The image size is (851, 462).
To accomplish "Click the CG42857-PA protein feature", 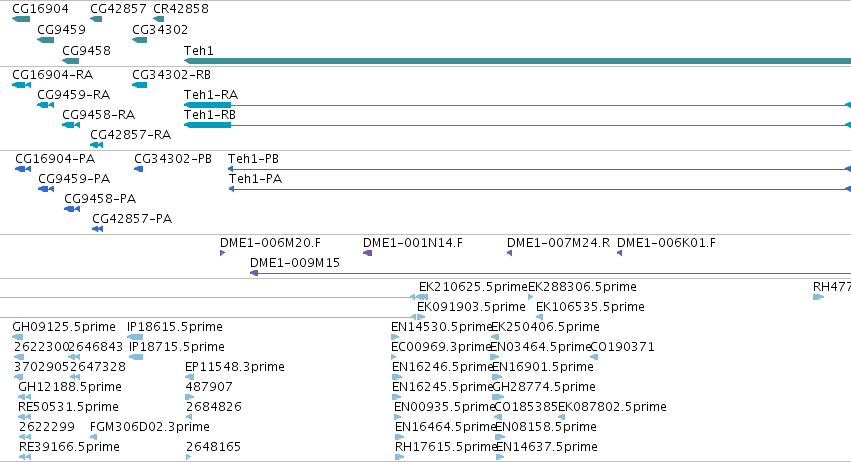I will [98, 229].
